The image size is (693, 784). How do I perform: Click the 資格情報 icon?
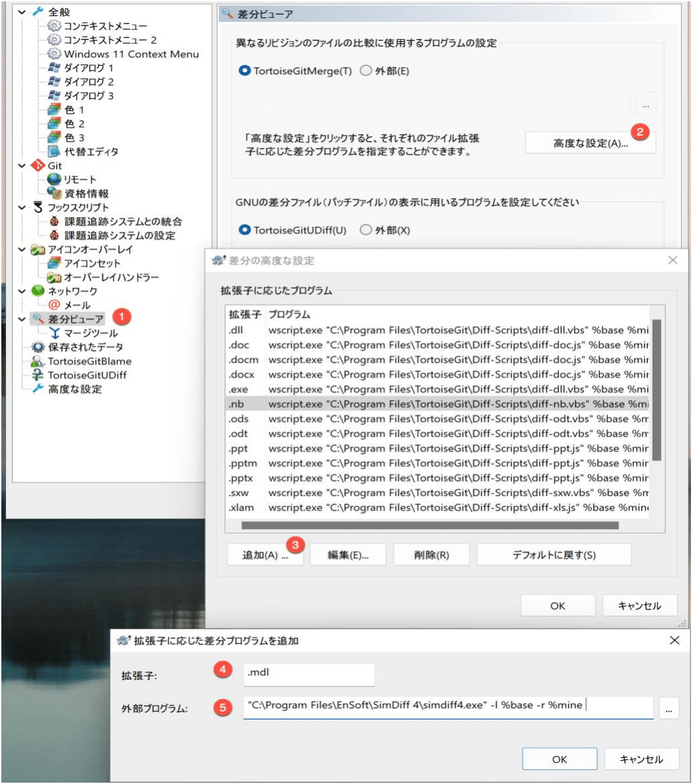click(x=54, y=193)
